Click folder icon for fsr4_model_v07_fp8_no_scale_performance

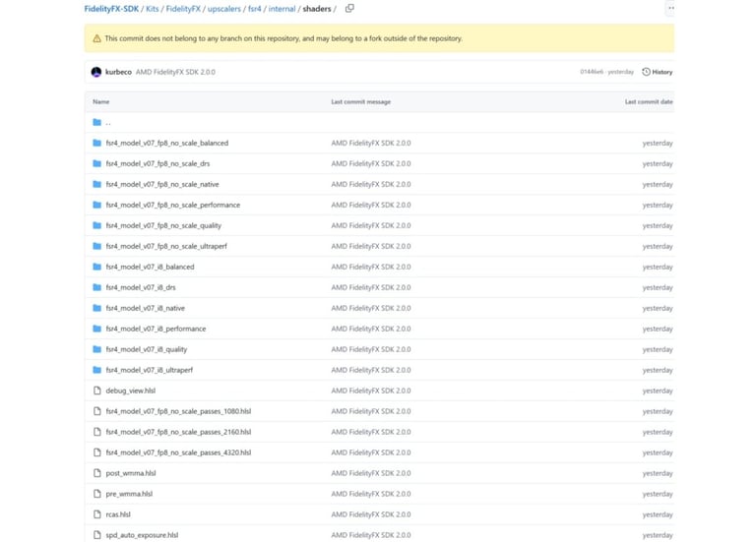click(96, 205)
